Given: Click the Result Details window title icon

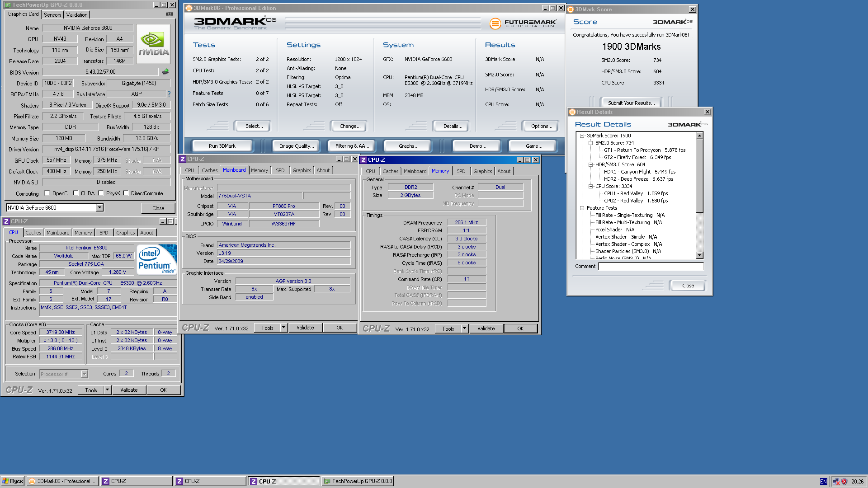Looking at the screenshot, I should (572, 112).
